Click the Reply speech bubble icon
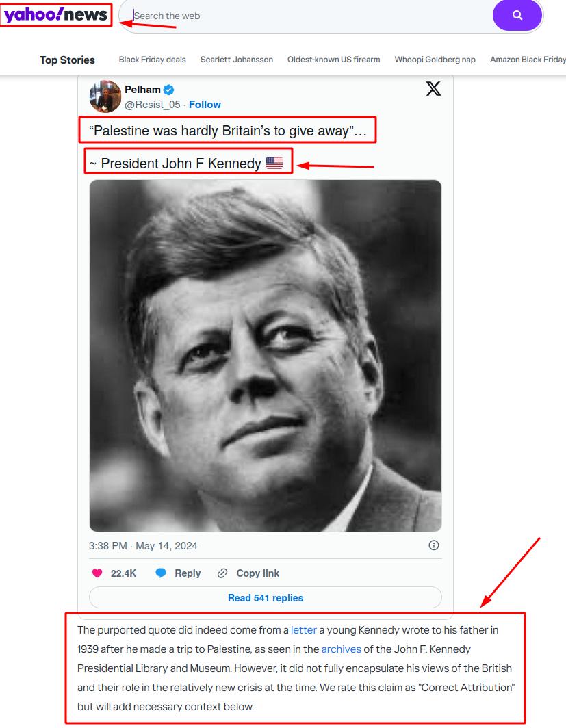Image resolution: width=566 pixels, height=728 pixels. (x=161, y=573)
